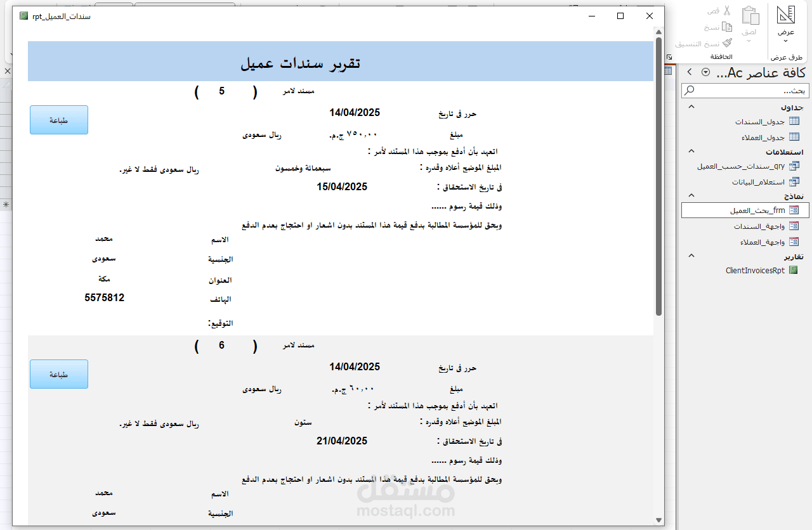Click the frm_بحث_العميل form icon
This screenshot has width=812, height=530.
point(794,210)
